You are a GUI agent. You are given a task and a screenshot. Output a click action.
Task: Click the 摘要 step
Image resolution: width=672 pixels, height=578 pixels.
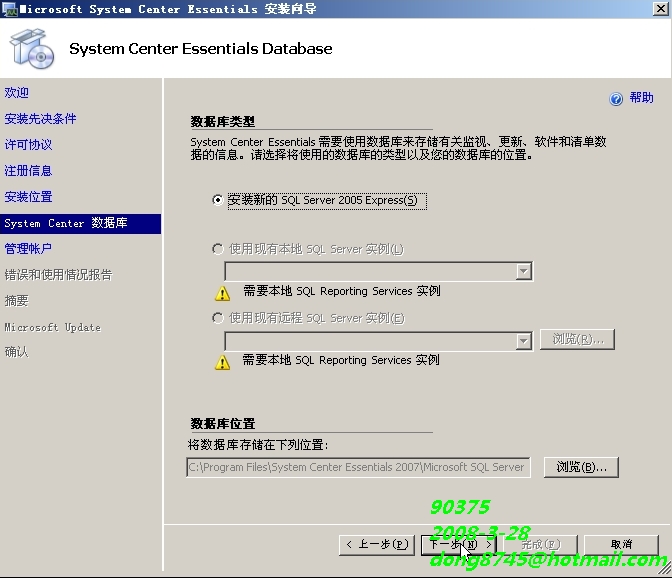pyautogui.click(x=17, y=301)
